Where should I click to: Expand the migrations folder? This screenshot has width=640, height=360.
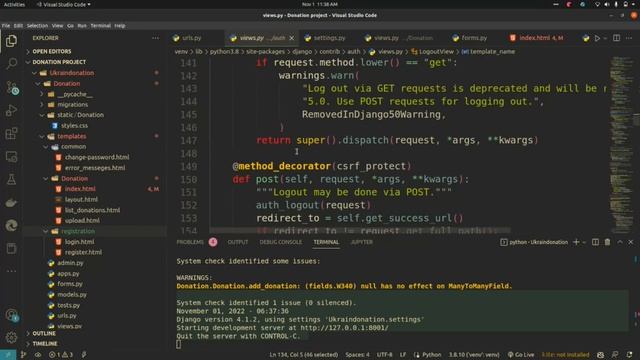(72, 104)
